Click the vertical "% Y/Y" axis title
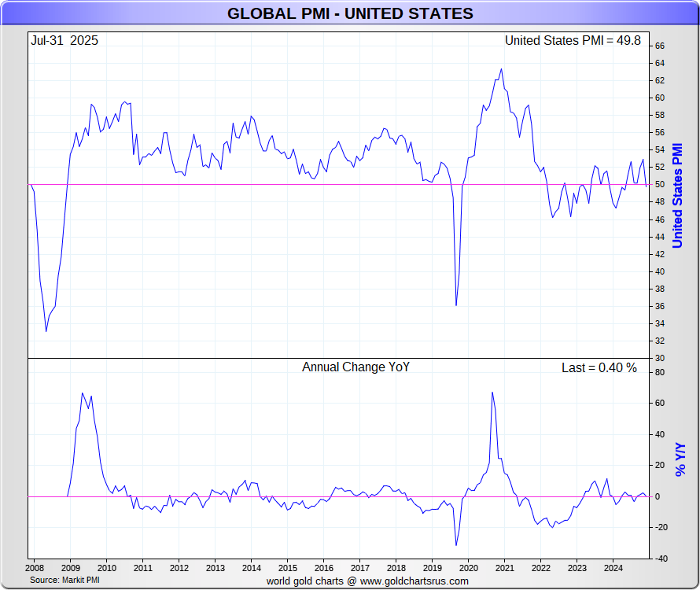The width and height of the screenshot is (700, 590). [x=680, y=459]
